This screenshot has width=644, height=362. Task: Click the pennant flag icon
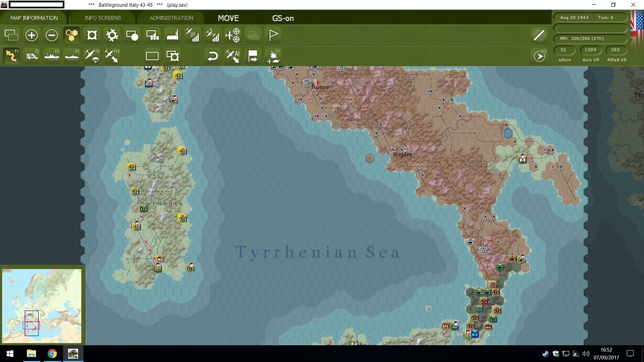[274, 35]
